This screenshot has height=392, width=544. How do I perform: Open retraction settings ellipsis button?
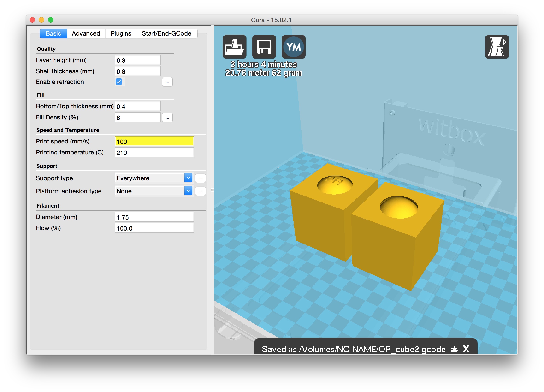(167, 82)
